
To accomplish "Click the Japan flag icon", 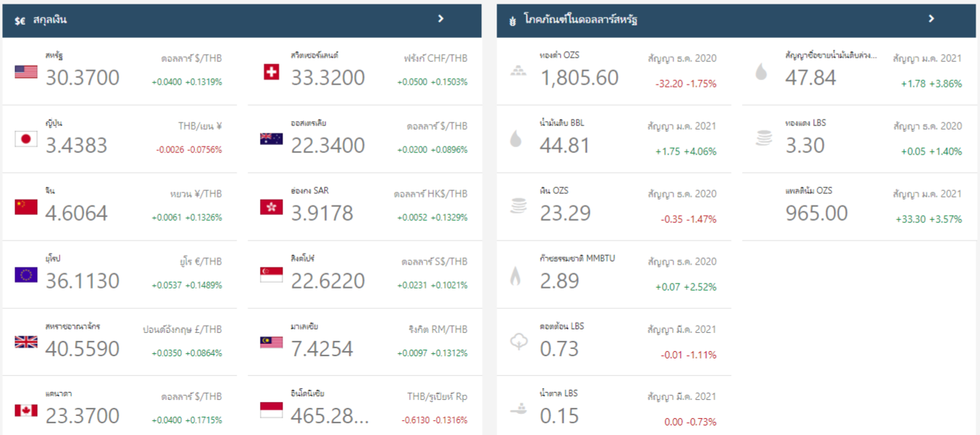I will pos(25,139).
